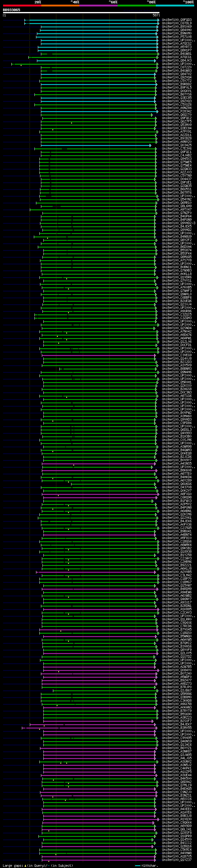This screenshot has width=197, height=868.
Task: Select the UniRef100_Q8H1P7 label
Action: click(177, 50)
